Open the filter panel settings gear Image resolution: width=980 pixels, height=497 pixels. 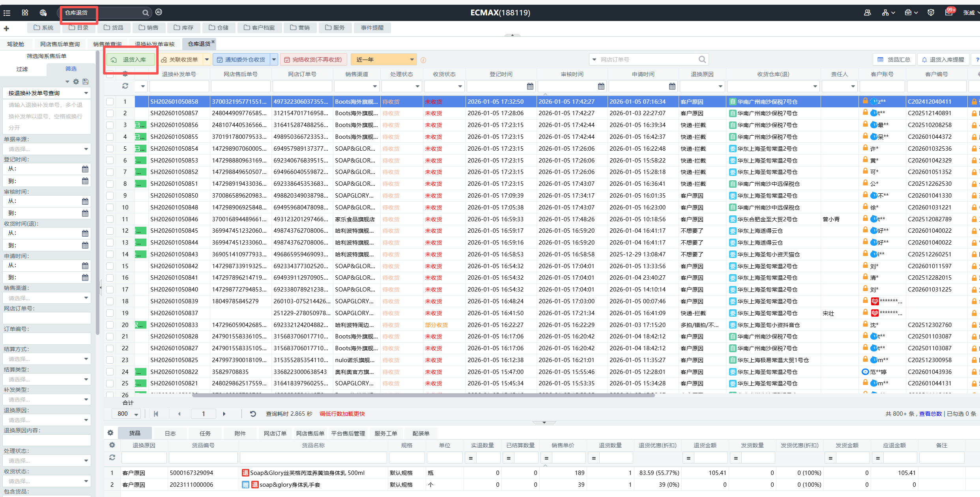[x=76, y=82]
